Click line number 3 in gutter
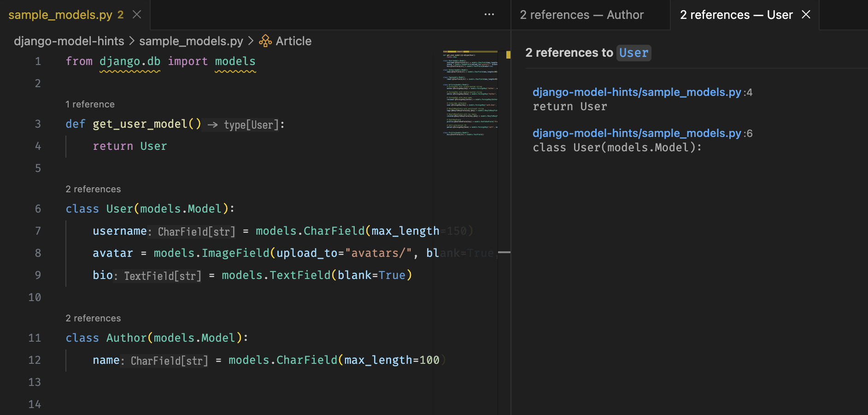The width and height of the screenshot is (868, 415). 38,124
